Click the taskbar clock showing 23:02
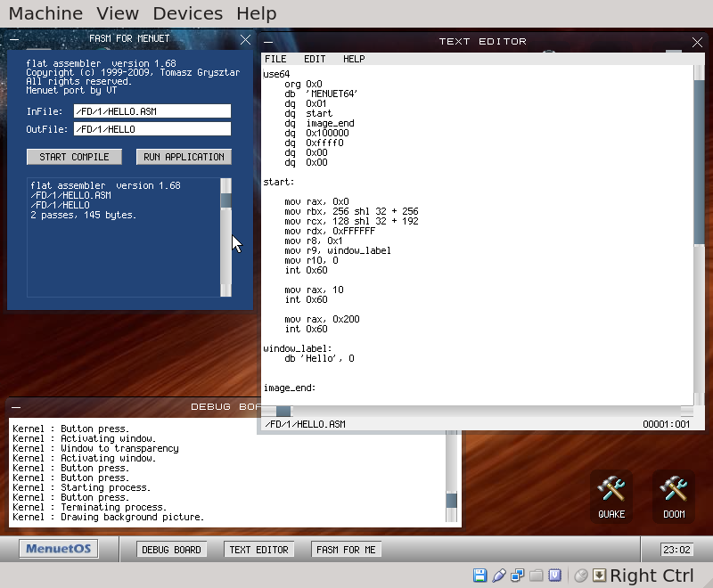The height and width of the screenshot is (588, 713). [676, 550]
